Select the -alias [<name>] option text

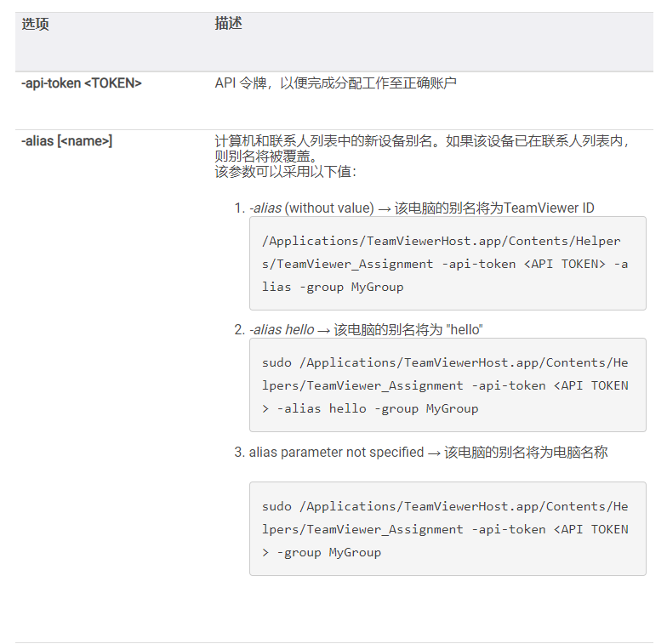coord(66,141)
